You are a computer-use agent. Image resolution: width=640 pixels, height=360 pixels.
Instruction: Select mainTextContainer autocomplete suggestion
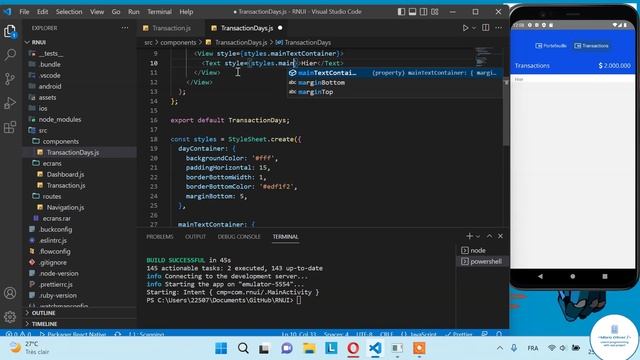[395, 73]
